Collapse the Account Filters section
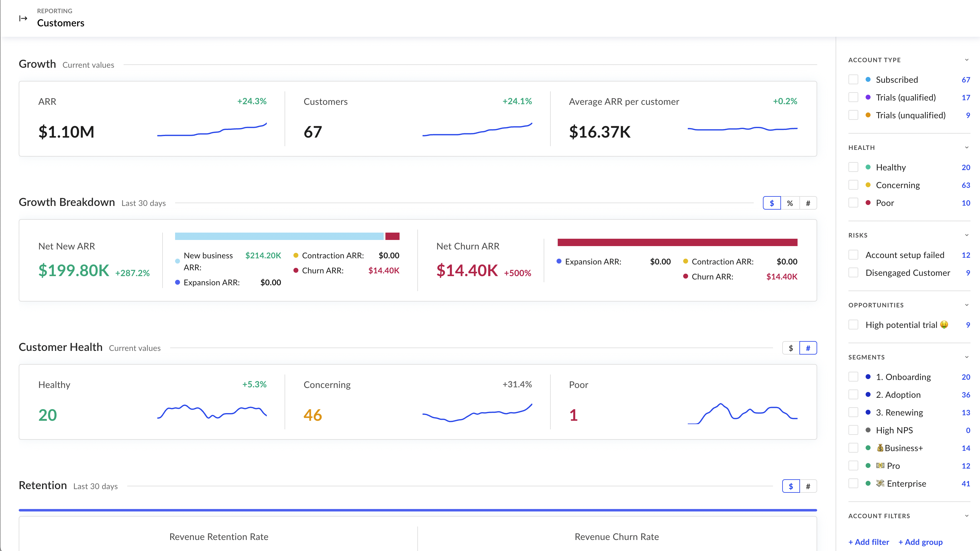The width and height of the screenshot is (980, 551). tap(966, 516)
